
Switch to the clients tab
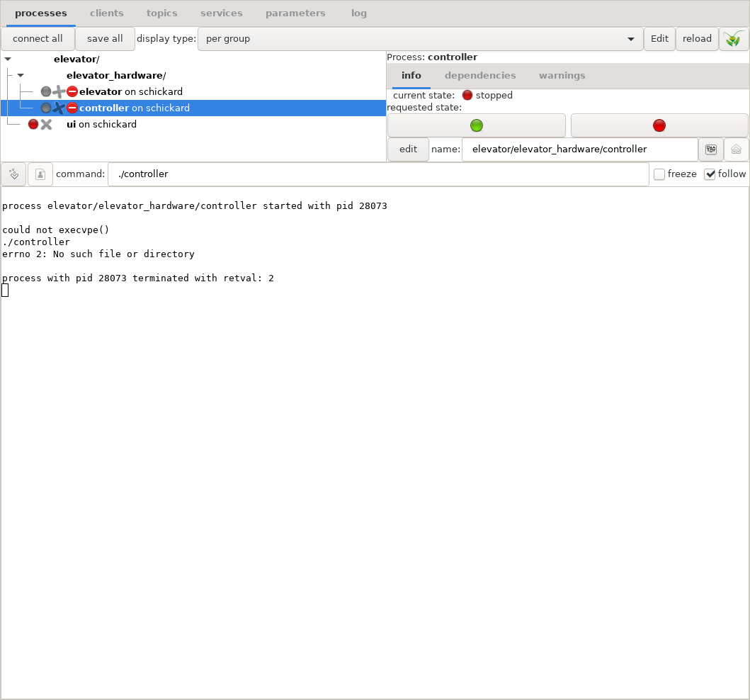point(107,13)
